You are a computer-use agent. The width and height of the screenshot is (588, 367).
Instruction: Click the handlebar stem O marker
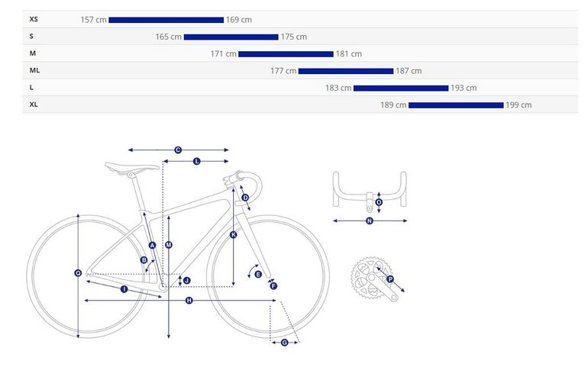click(379, 202)
